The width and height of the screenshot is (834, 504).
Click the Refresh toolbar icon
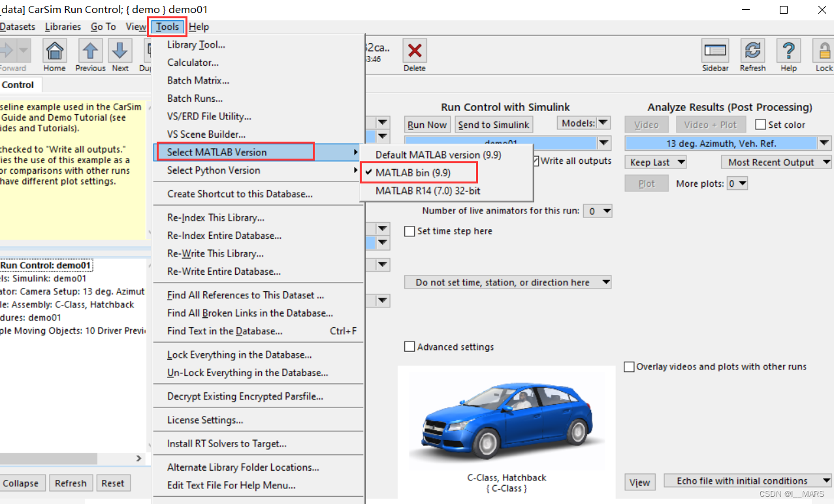753,51
